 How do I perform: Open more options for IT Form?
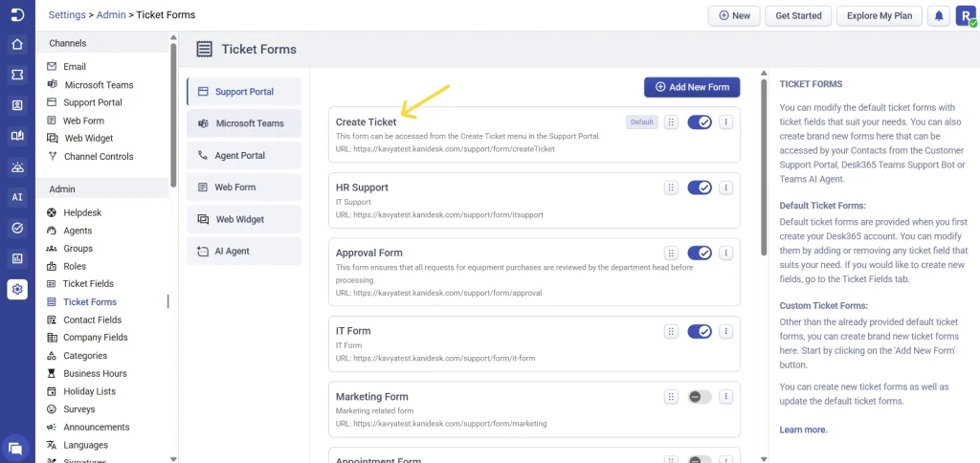pyautogui.click(x=725, y=331)
